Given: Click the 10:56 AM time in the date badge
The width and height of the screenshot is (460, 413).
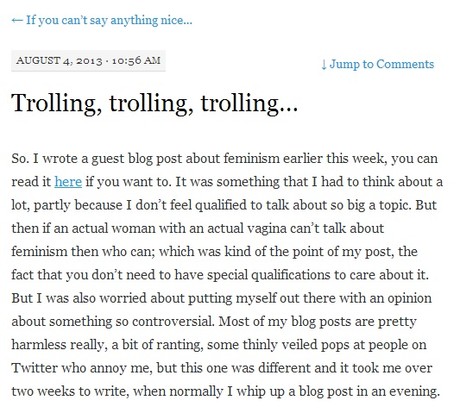Looking at the screenshot, I should 136,61.
